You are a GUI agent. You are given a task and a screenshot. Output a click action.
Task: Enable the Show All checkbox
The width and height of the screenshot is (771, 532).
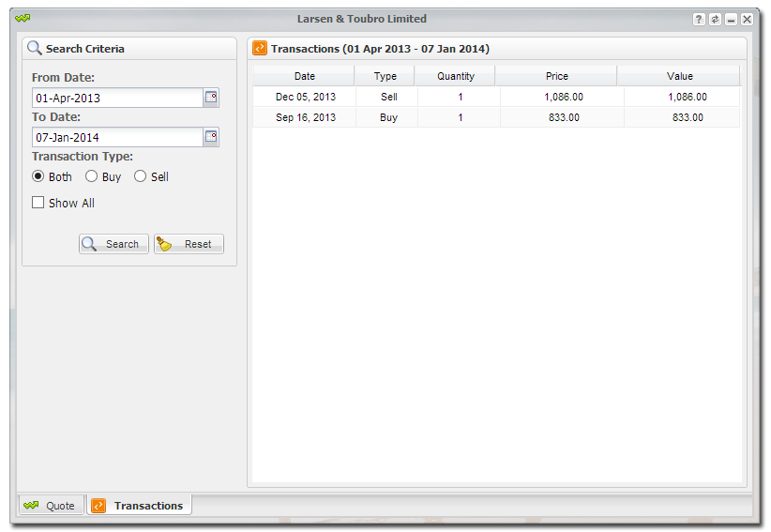point(38,203)
